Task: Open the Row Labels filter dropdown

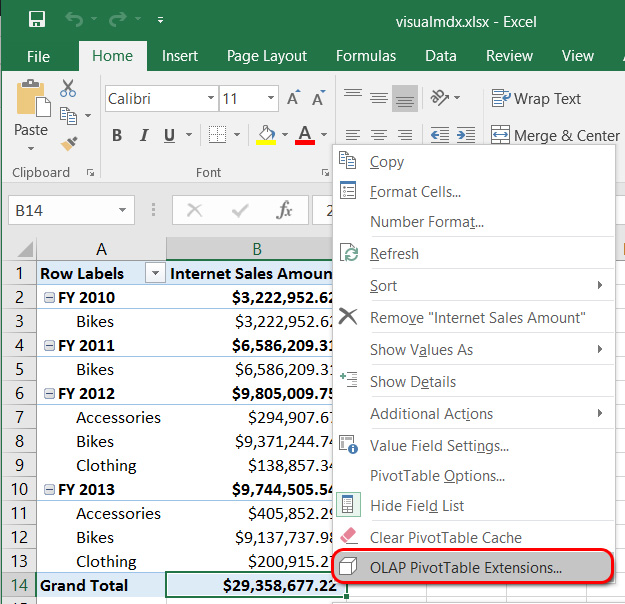Action: [x=155, y=274]
